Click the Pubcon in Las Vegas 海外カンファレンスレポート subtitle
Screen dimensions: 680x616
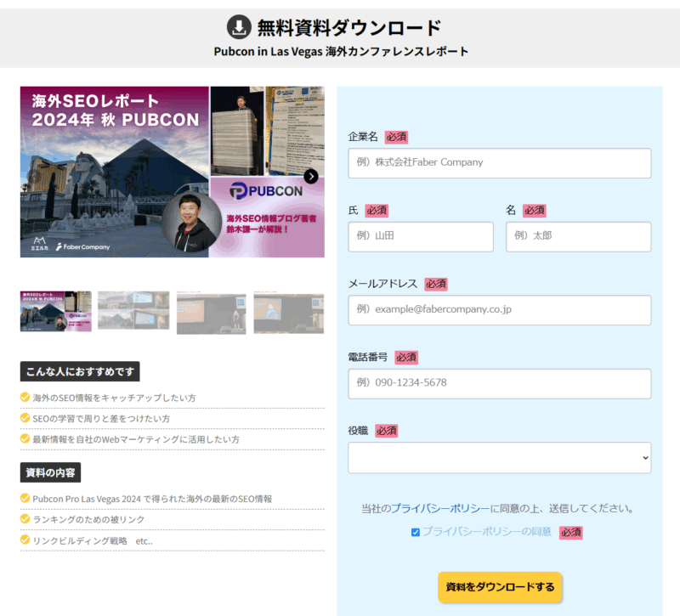click(x=341, y=51)
